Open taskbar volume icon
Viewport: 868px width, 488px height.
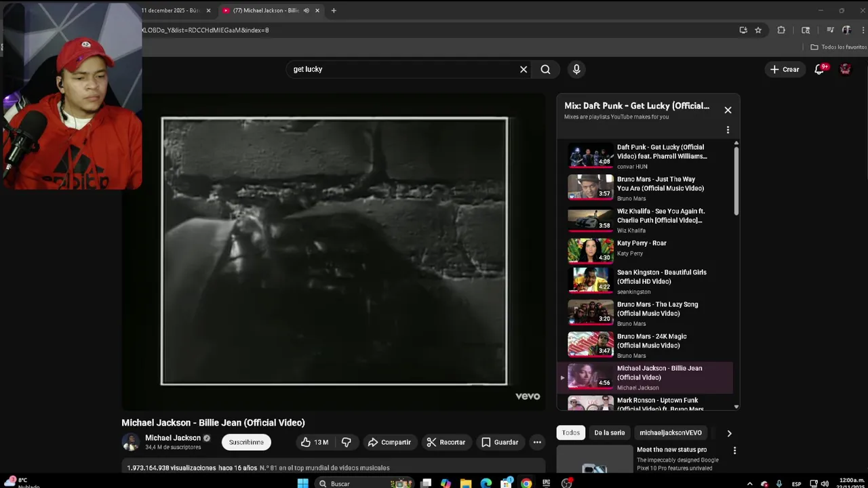click(825, 483)
